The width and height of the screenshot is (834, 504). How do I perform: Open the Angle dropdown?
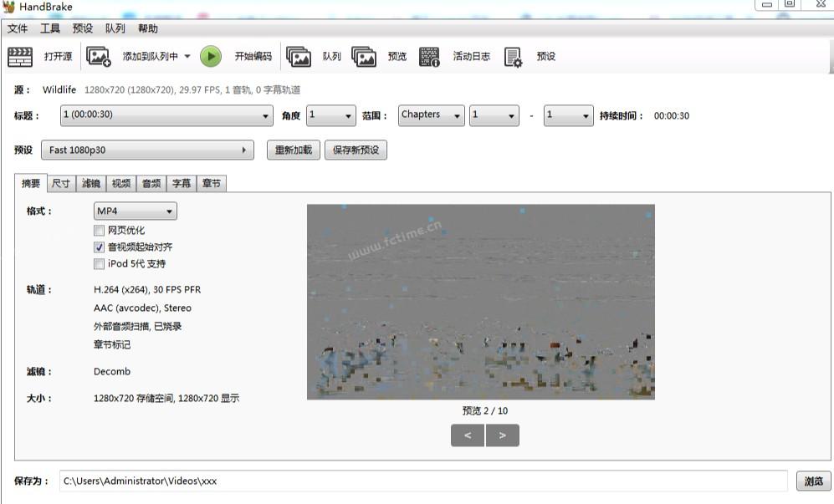click(x=331, y=115)
